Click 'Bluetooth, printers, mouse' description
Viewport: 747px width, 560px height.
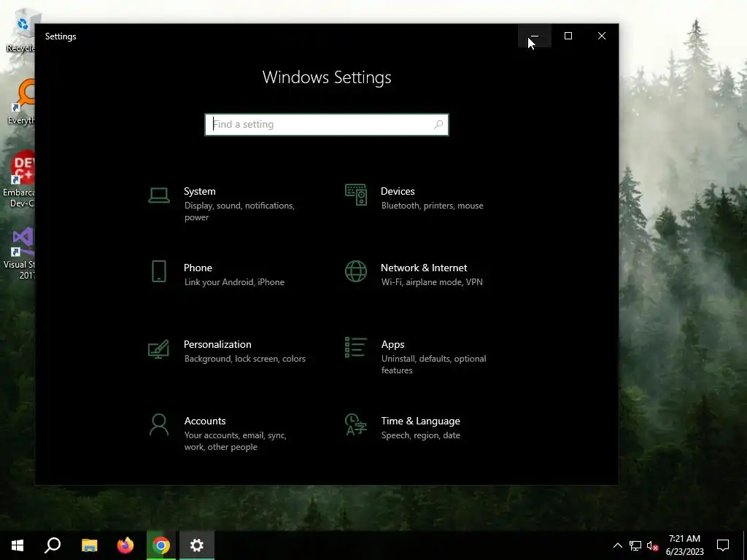tap(432, 205)
